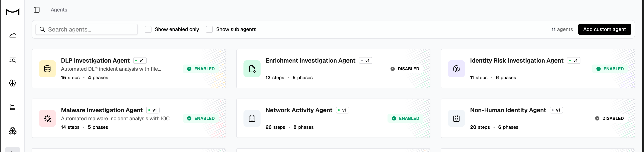Click 'Automated malware incident analysis with IOC…' description

(117, 119)
